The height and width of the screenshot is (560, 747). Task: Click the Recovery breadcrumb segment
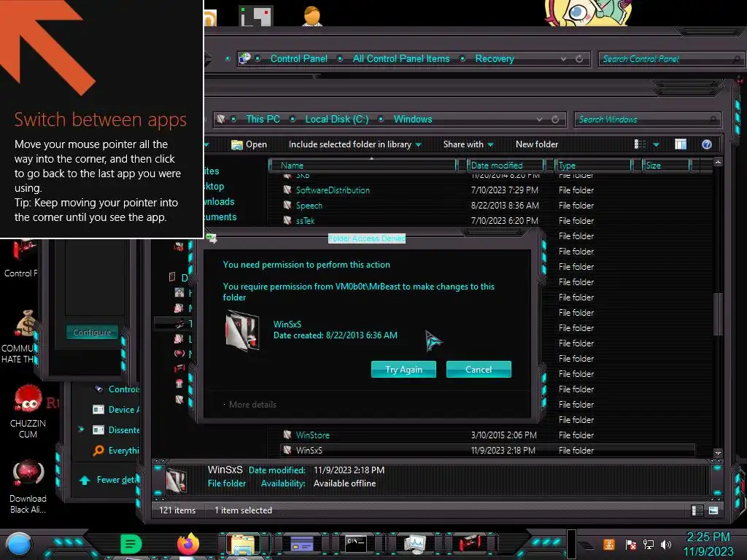[495, 58]
